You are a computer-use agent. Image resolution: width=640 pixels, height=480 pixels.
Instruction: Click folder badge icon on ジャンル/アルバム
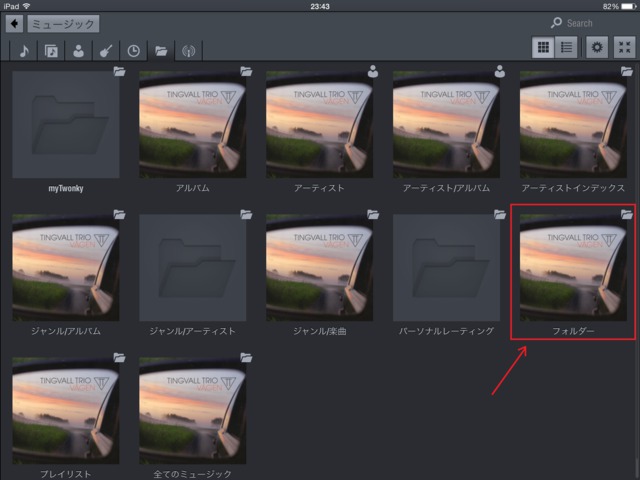(x=119, y=214)
